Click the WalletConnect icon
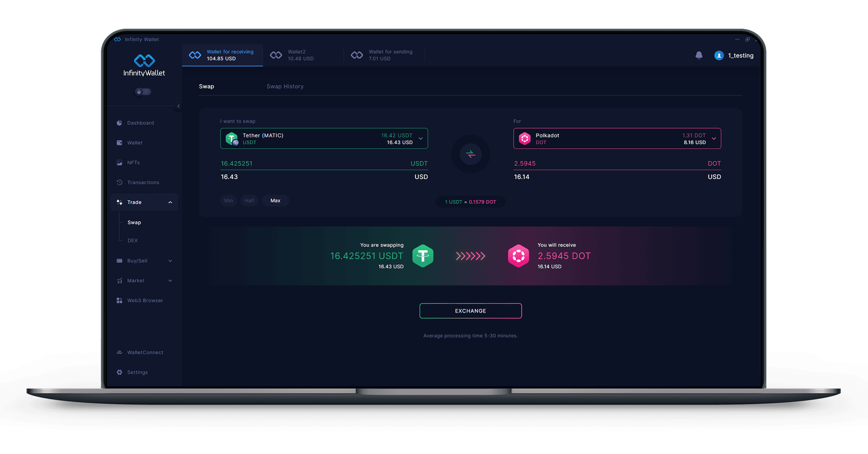 click(119, 352)
